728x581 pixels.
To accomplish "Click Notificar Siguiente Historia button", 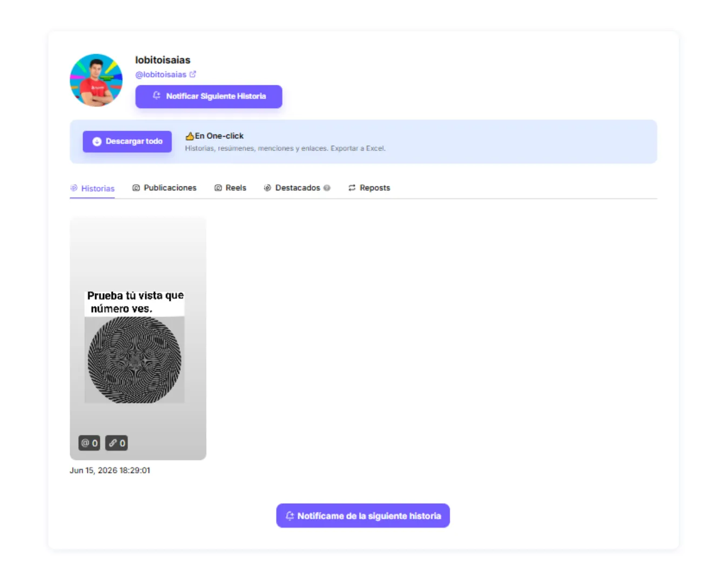I will 208,96.
